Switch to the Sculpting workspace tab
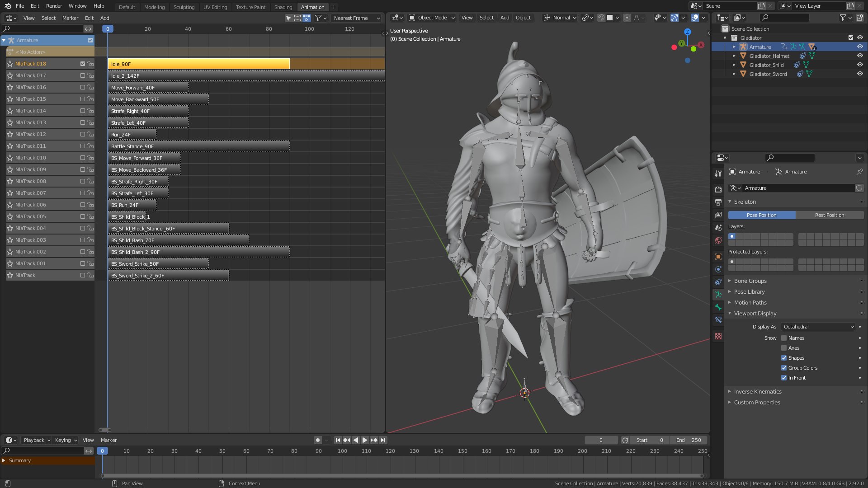 pyautogui.click(x=184, y=7)
